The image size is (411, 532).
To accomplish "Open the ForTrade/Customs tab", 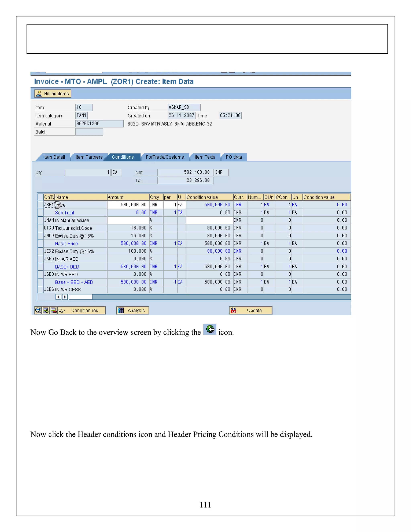I will tap(165, 157).
